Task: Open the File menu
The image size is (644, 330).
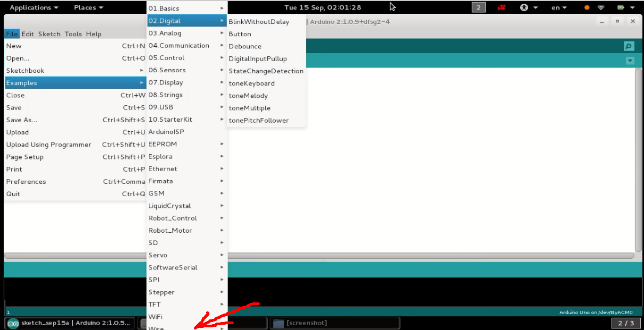Action: click(12, 33)
